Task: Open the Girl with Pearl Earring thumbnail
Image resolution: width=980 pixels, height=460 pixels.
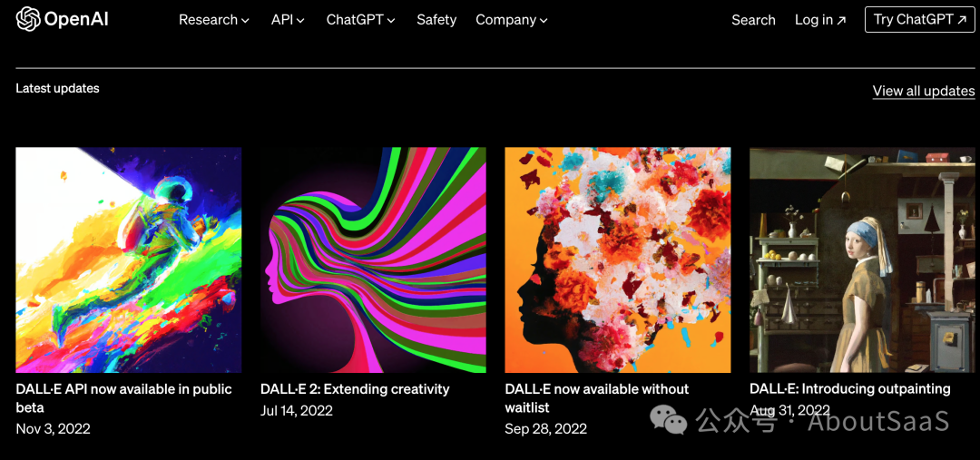Action: [x=862, y=260]
